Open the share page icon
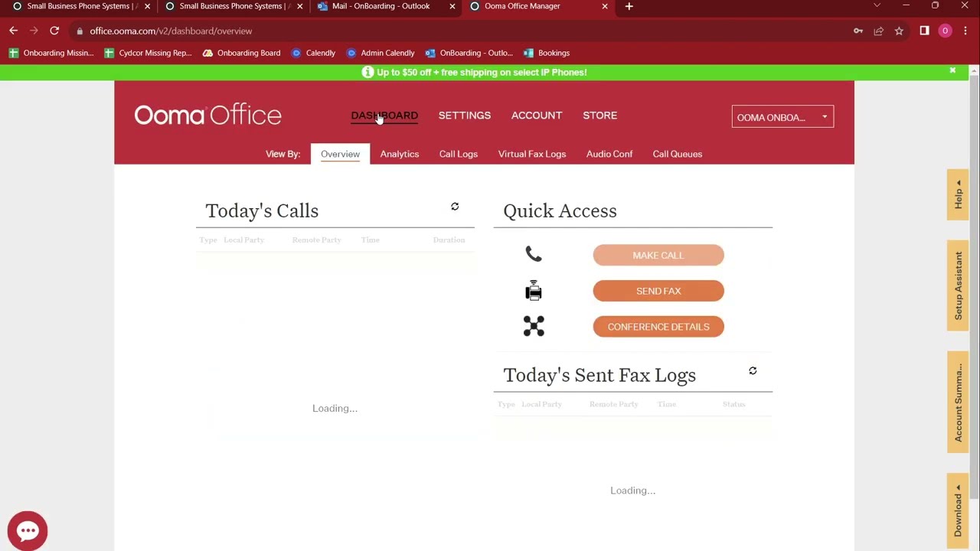 coord(878,31)
